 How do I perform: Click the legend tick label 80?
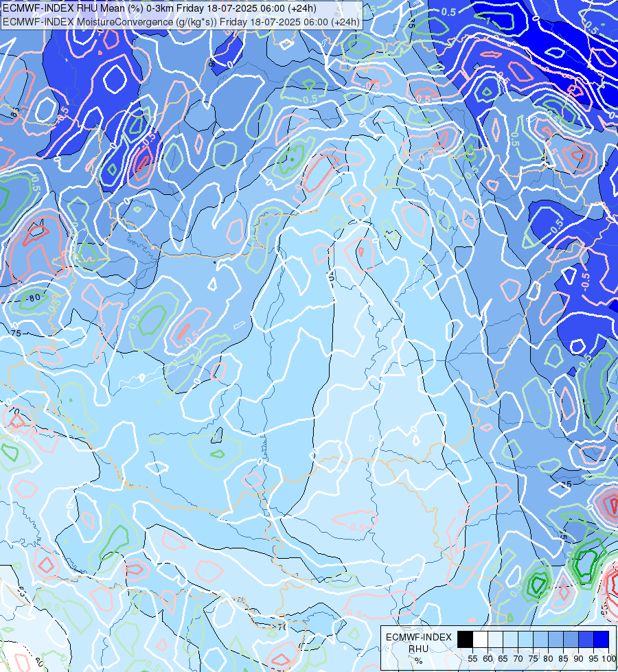coord(548,659)
